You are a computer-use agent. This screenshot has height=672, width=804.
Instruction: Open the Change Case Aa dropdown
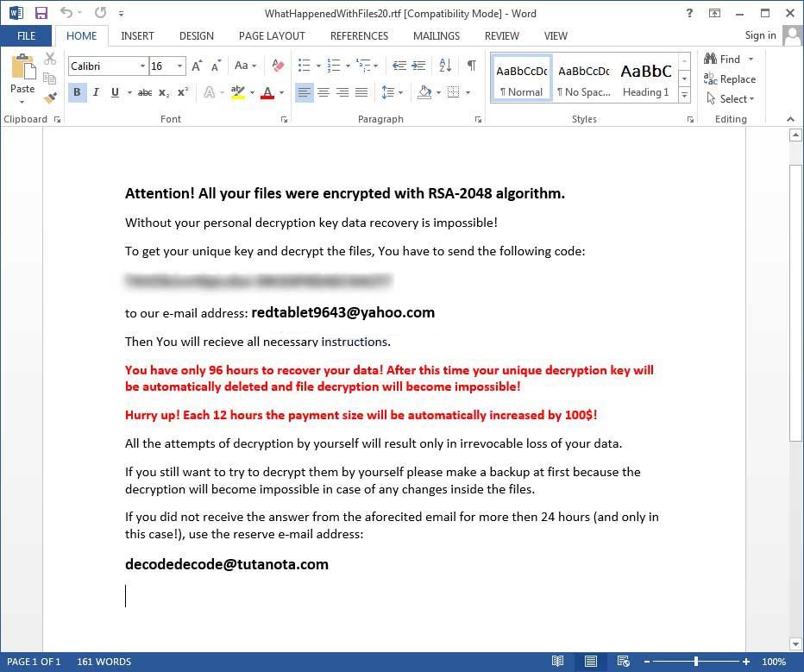point(245,66)
